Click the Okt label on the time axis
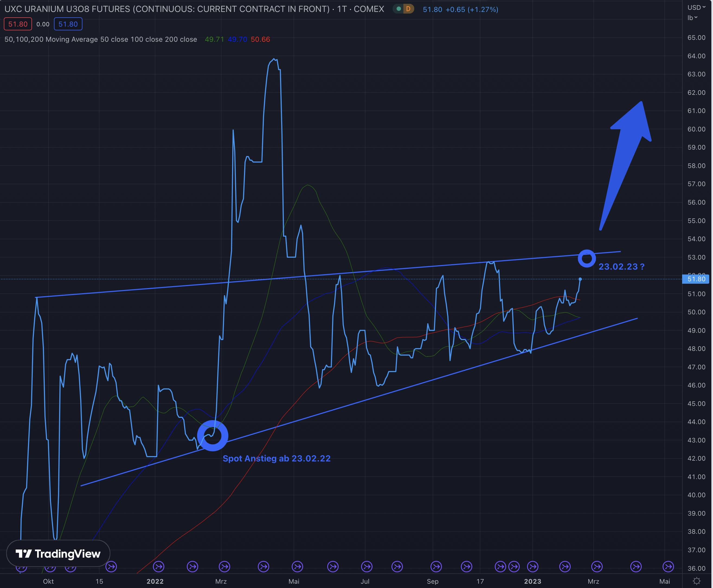The width and height of the screenshot is (713, 588). (48, 581)
